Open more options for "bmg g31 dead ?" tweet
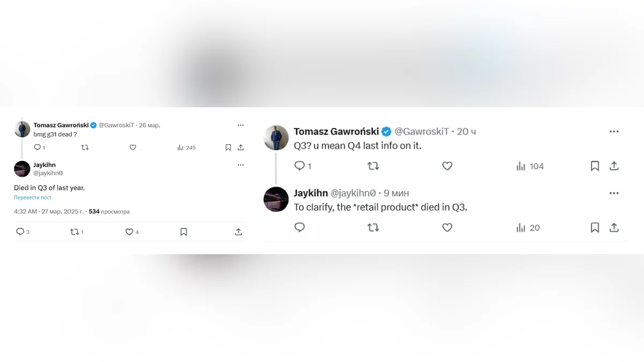This screenshot has width=644, height=362. tap(240, 125)
